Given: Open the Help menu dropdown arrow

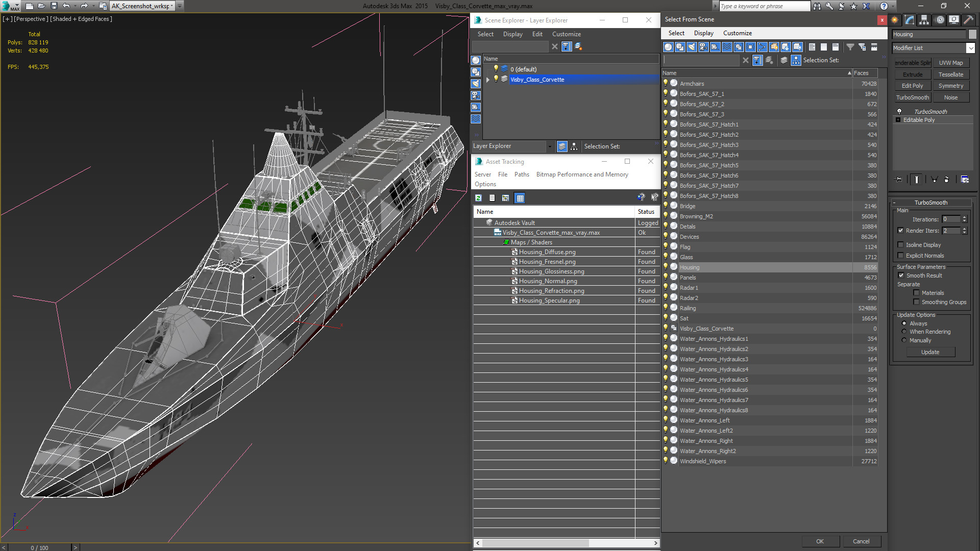Looking at the screenshot, I should [x=893, y=6].
